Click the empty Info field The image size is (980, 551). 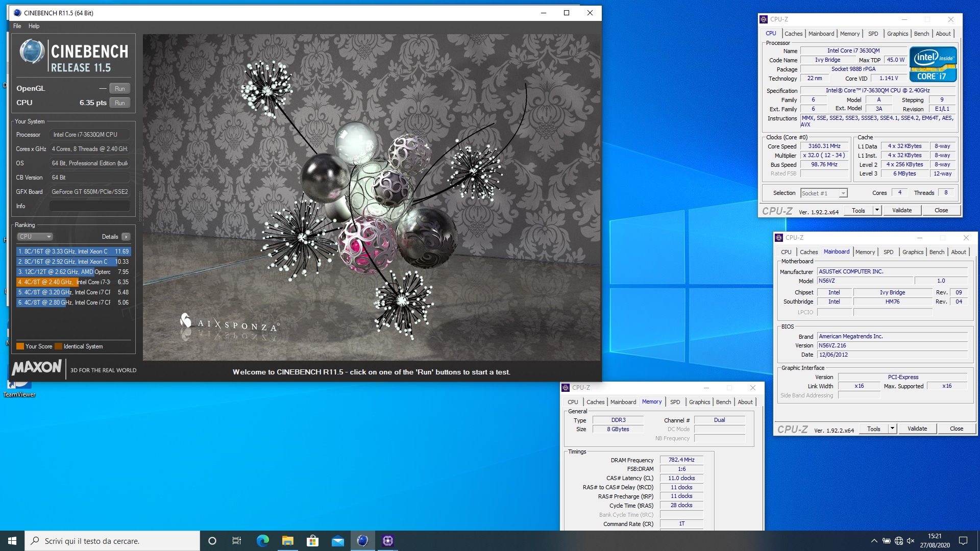pos(90,206)
